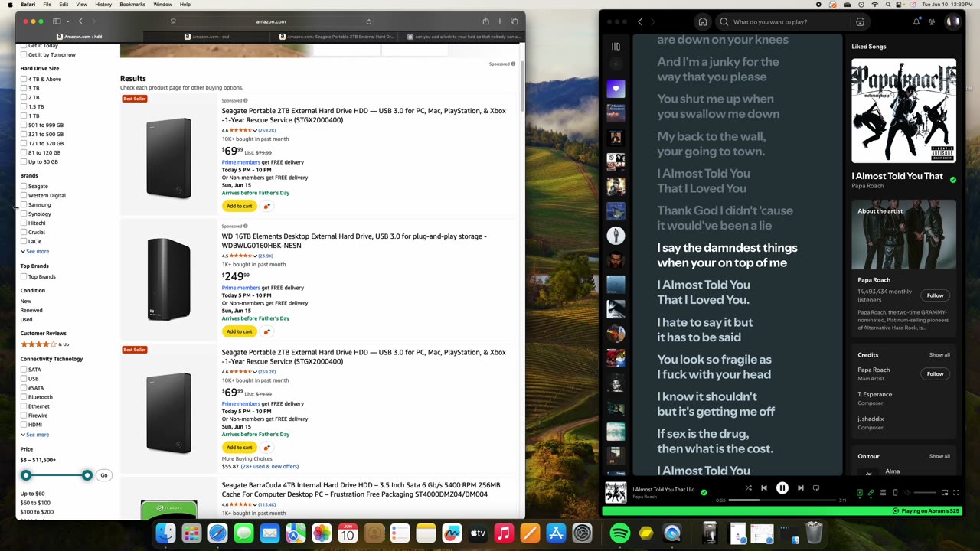Toggle shuffle in Spotify player
The image size is (980, 551).
748,487
